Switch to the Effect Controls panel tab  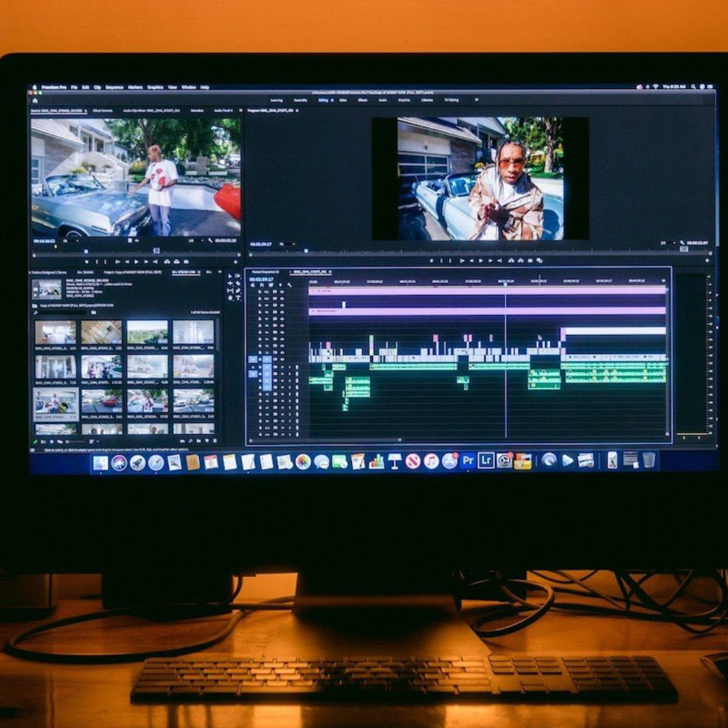pos(102,110)
